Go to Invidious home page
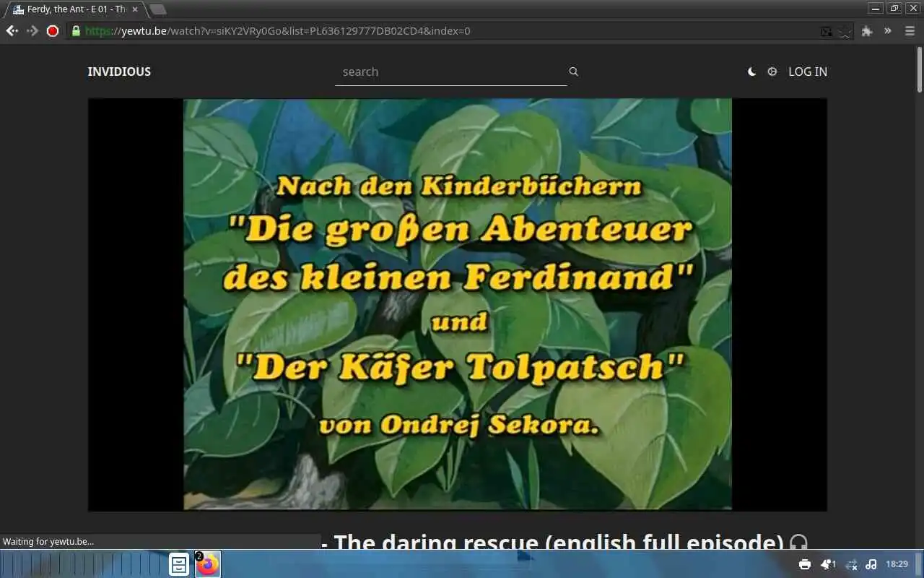924x578 pixels. (119, 72)
